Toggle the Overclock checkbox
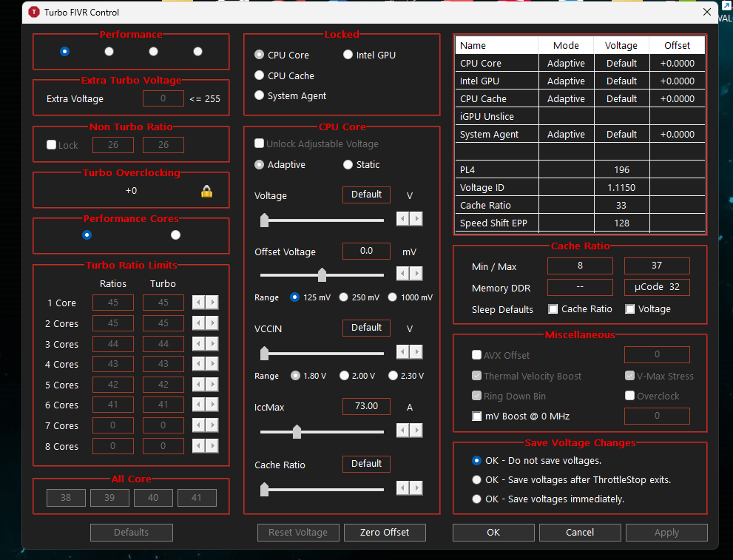Image resolution: width=733 pixels, height=560 pixels. [629, 396]
